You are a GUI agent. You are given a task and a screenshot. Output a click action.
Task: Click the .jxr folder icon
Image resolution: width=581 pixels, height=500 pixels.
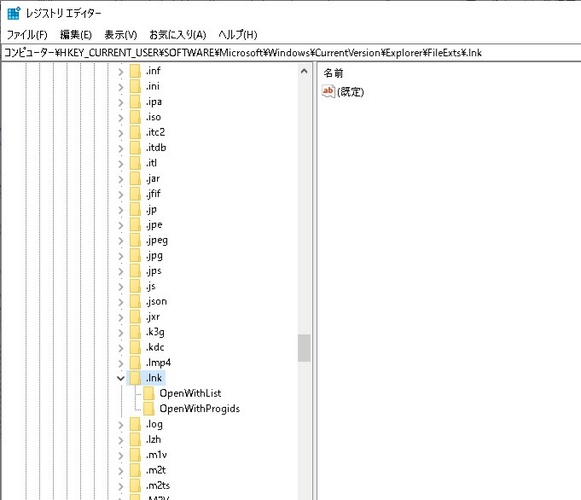coord(135,317)
